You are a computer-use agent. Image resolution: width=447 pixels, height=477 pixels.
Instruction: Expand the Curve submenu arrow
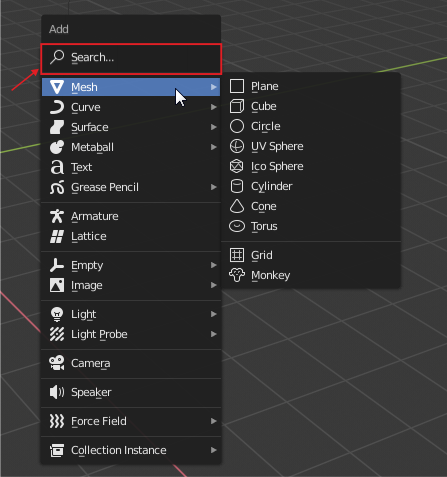214,107
